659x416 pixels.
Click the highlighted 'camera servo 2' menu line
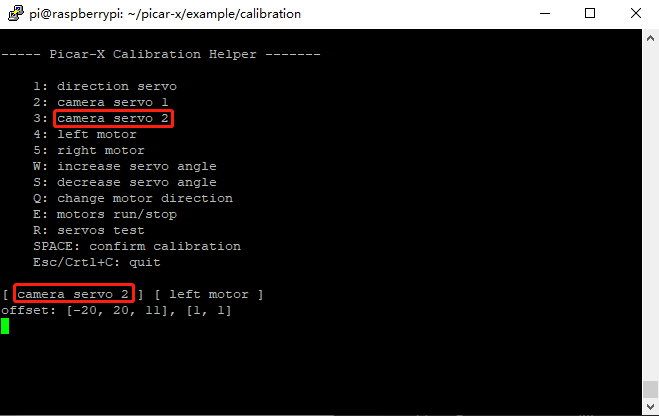[113, 118]
